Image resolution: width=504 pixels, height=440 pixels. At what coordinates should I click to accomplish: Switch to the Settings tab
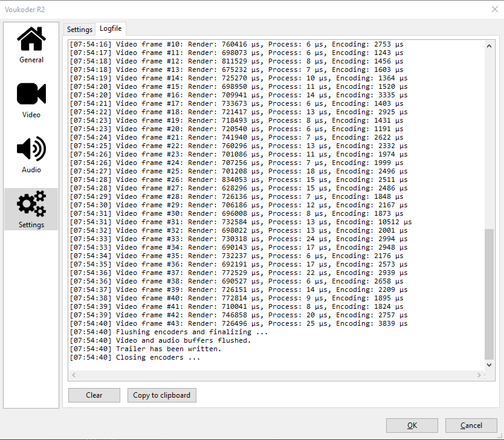pyautogui.click(x=80, y=30)
